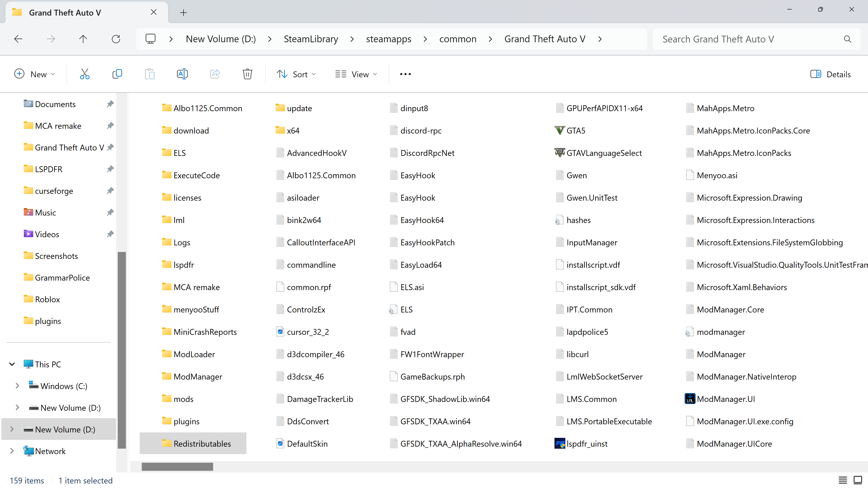868x488 pixels.
Task: Open the Sort dropdown menu
Action: point(296,74)
